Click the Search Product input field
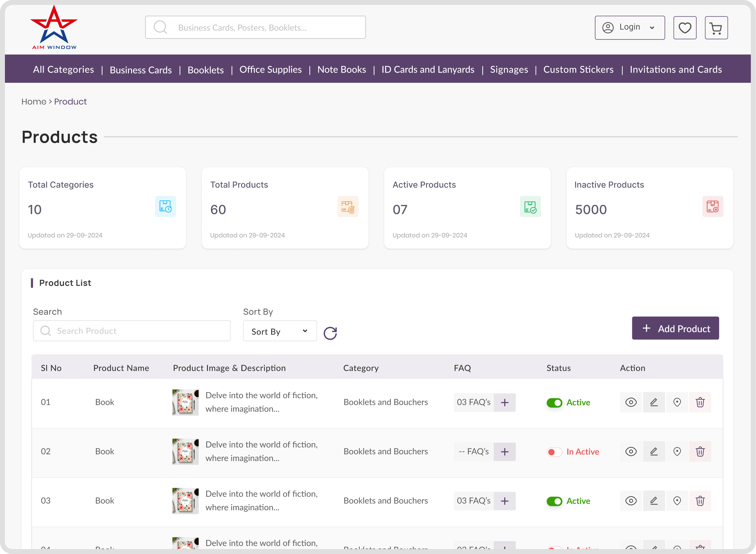 click(x=132, y=331)
